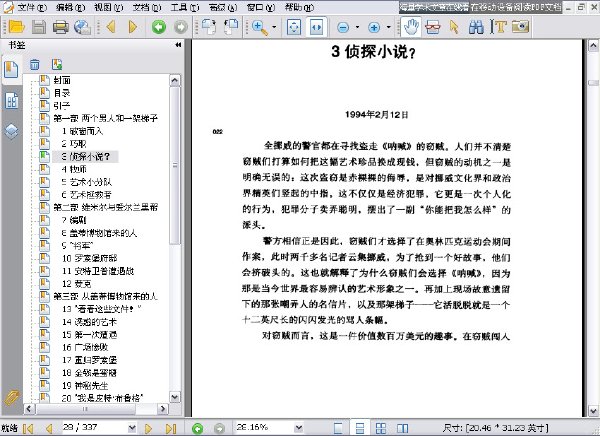Select the arrow Select tool
This screenshot has height=436, width=600.
pos(454,27)
